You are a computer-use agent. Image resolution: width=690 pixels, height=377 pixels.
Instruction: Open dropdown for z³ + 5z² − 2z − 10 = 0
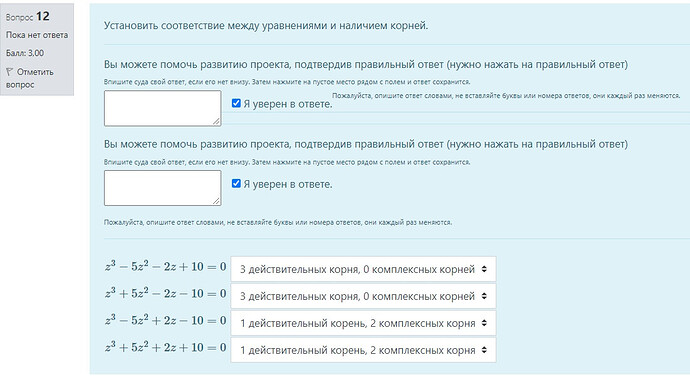(x=363, y=296)
